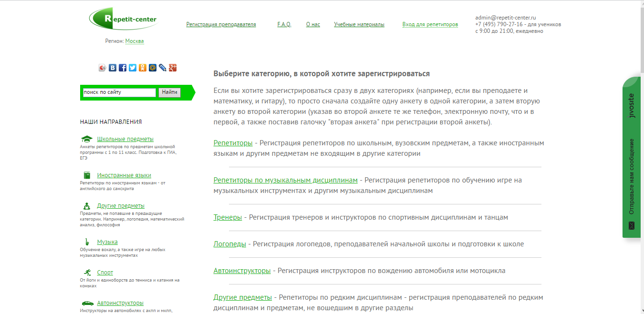644x314 pixels.
Task: Click the Facebook share icon
Action: [122, 68]
